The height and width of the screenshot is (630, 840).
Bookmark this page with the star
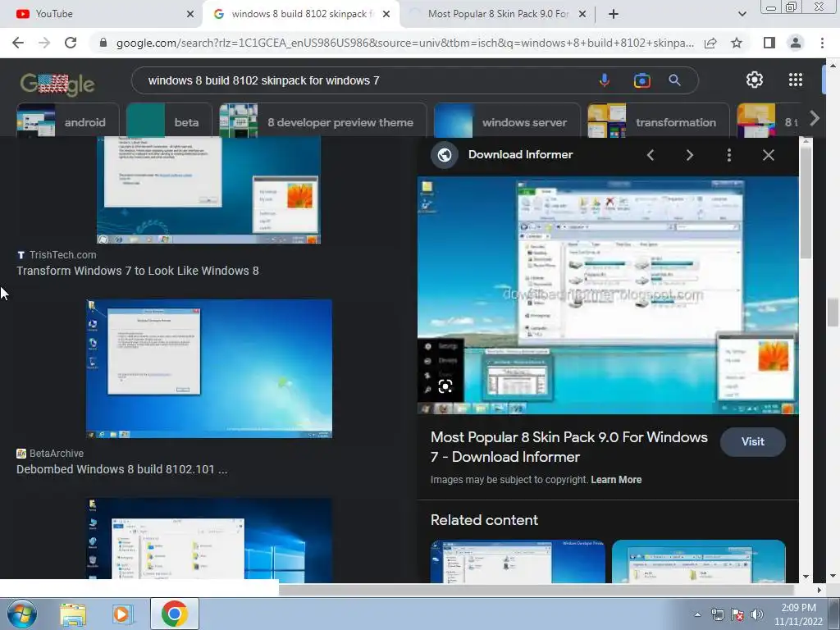pos(737,43)
